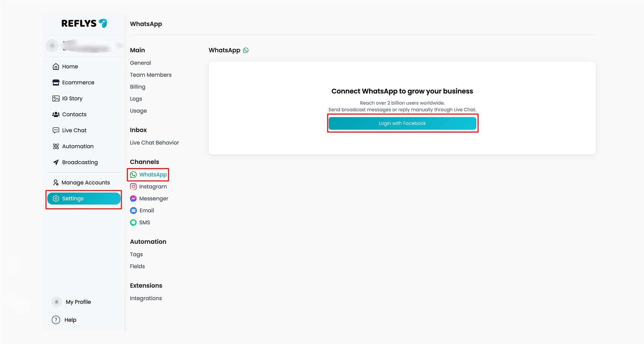The width and height of the screenshot is (644, 344).
Task: Click the Automation atom icon
Action: [56, 146]
